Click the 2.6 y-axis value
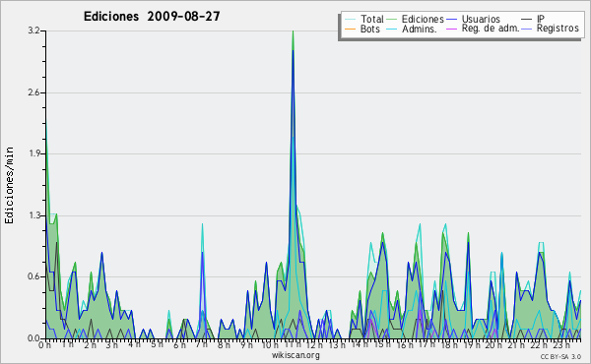Viewport: 591px width, 364px height. tap(33, 92)
